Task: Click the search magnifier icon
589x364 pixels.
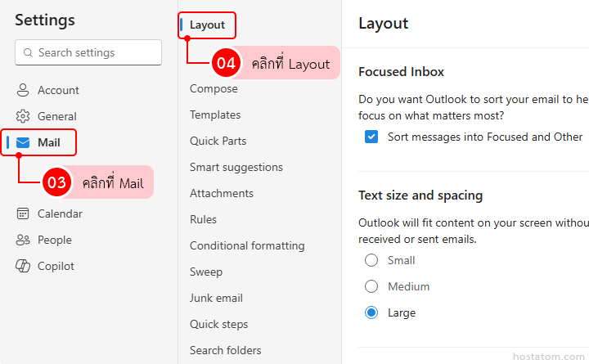Action: coord(28,52)
